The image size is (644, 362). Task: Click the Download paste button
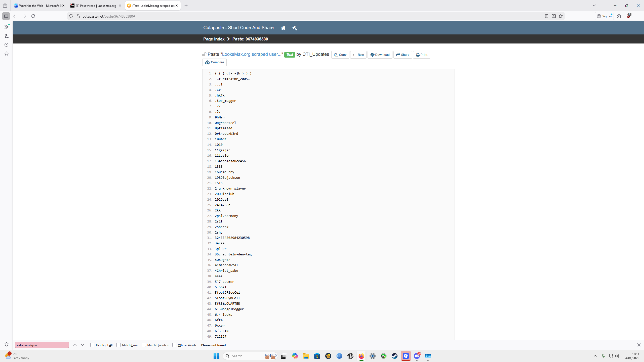click(380, 55)
